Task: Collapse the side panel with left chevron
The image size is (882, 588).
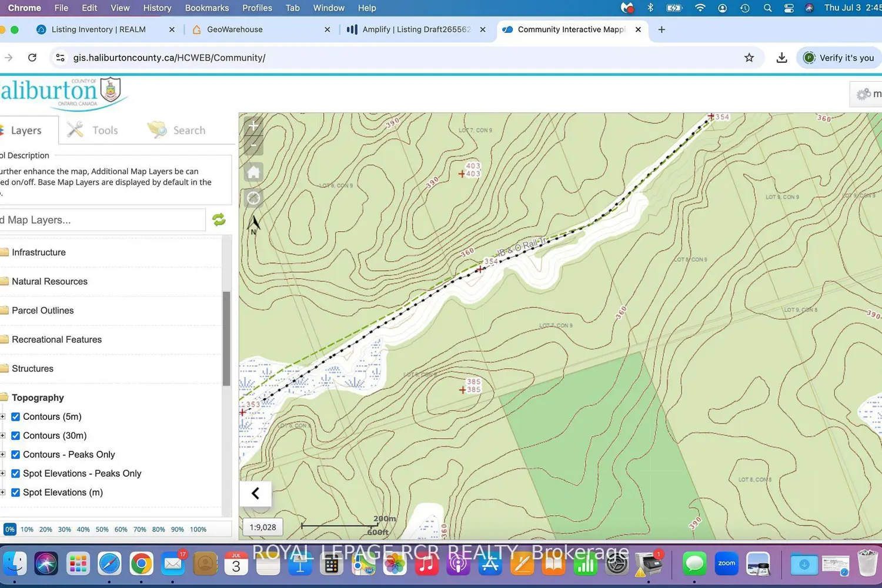Action: (x=255, y=493)
